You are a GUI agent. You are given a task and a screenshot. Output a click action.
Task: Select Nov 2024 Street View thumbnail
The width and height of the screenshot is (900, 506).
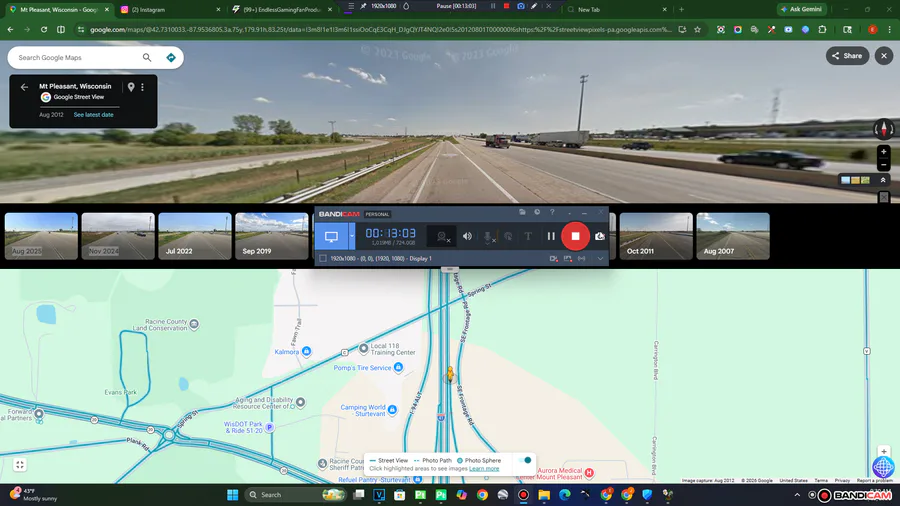click(x=118, y=236)
